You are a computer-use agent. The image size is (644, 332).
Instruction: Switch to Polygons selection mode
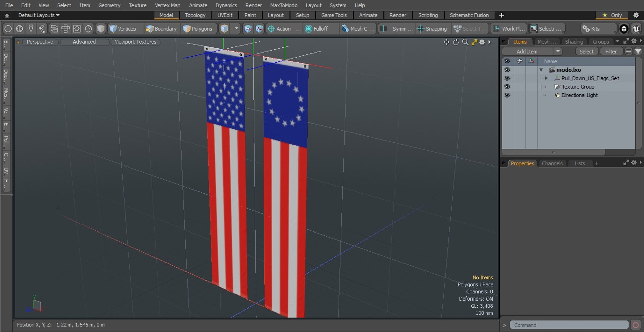coord(198,29)
